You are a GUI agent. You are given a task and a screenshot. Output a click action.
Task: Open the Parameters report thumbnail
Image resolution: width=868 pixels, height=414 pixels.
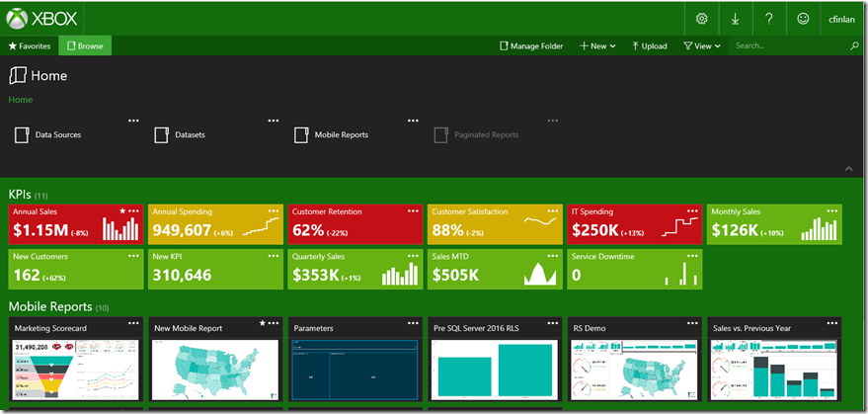tap(355, 370)
